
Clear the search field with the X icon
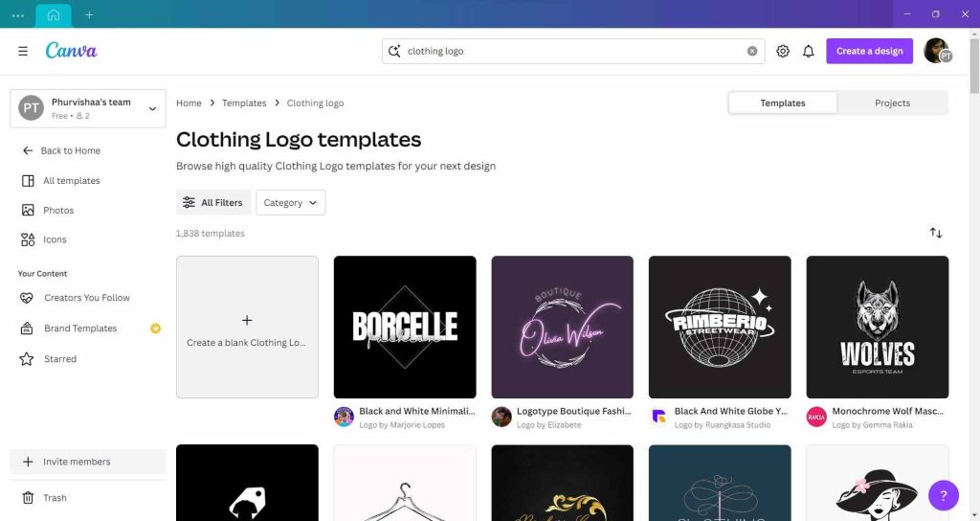[x=752, y=51]
